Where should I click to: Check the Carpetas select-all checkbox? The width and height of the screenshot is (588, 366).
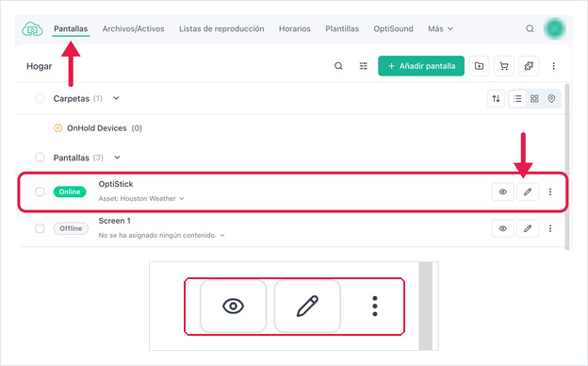tap(40, 98)
